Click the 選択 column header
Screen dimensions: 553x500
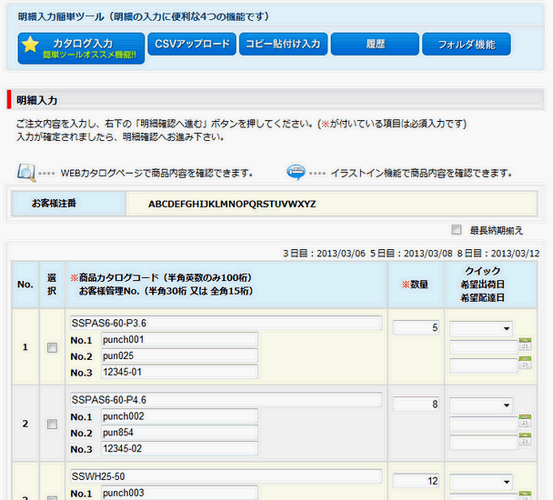pyautogui.click(x=52, y=284)
